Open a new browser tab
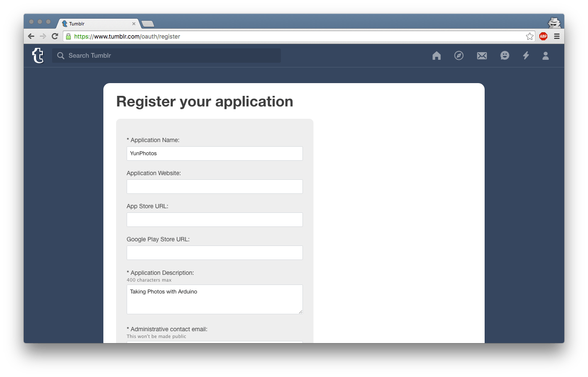Screen dimensions: 588x377 pyautogui.click(x=148, y=24)
